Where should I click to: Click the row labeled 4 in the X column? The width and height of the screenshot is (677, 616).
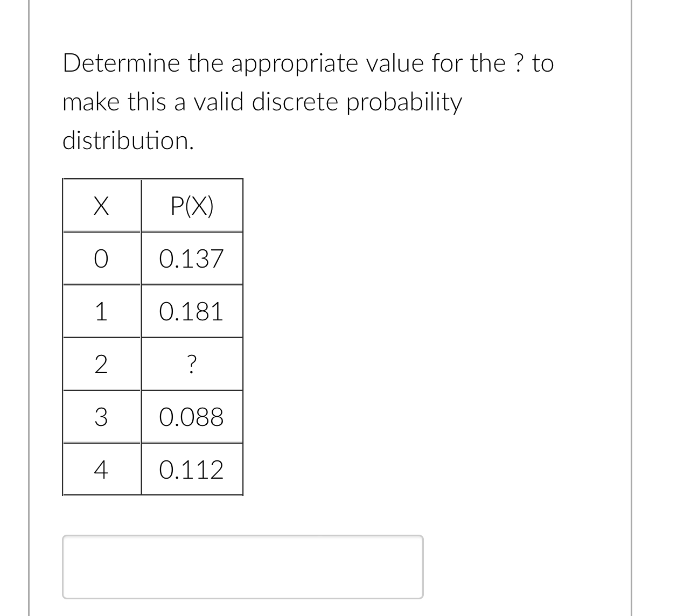(102, 470)
